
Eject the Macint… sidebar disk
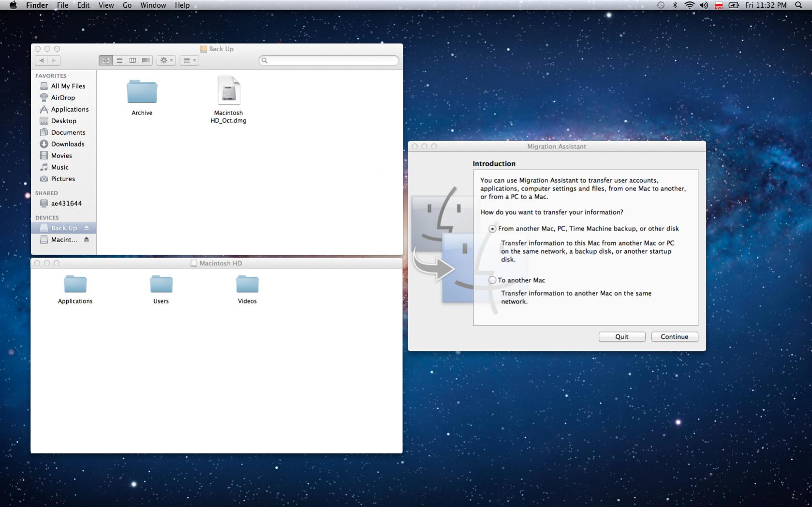87,240
